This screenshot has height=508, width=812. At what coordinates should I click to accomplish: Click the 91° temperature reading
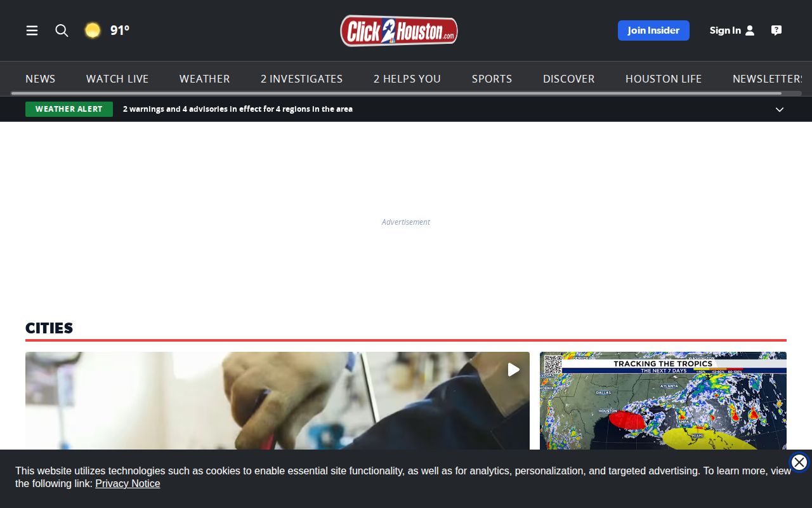(120, 30)
